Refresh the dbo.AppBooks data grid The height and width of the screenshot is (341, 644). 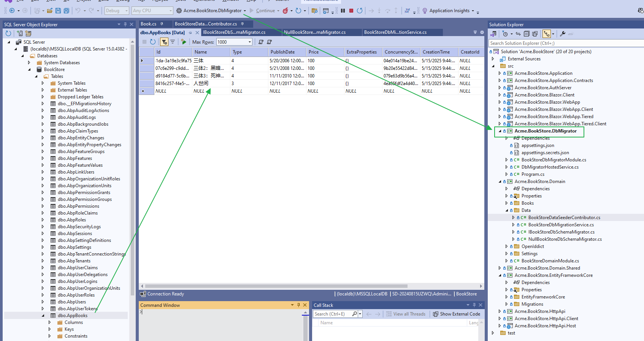point(153,42)
